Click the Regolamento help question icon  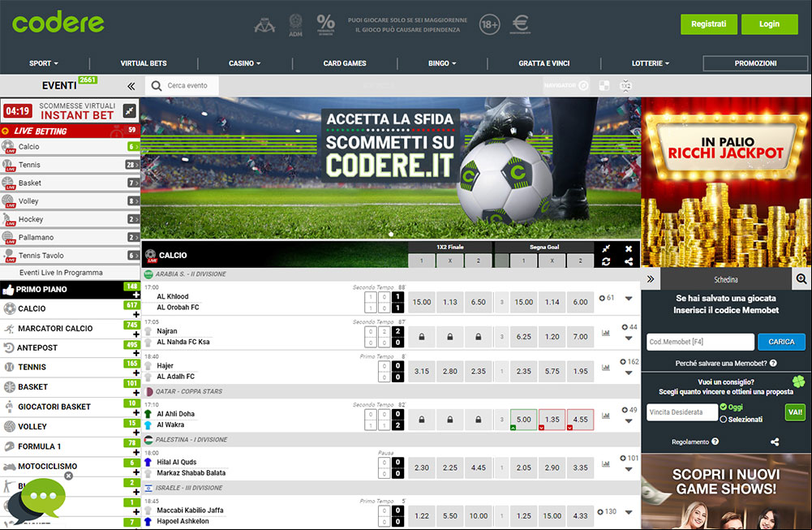tap(715, 442)
